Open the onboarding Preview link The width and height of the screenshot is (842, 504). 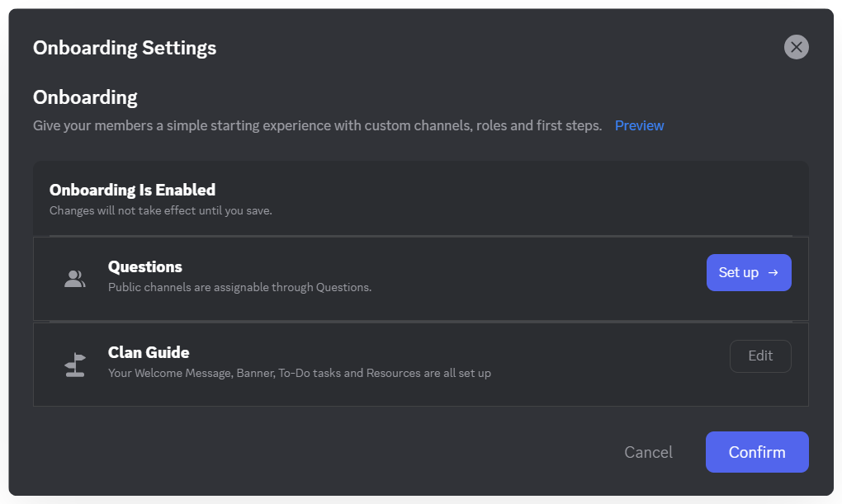click(639, 125)
